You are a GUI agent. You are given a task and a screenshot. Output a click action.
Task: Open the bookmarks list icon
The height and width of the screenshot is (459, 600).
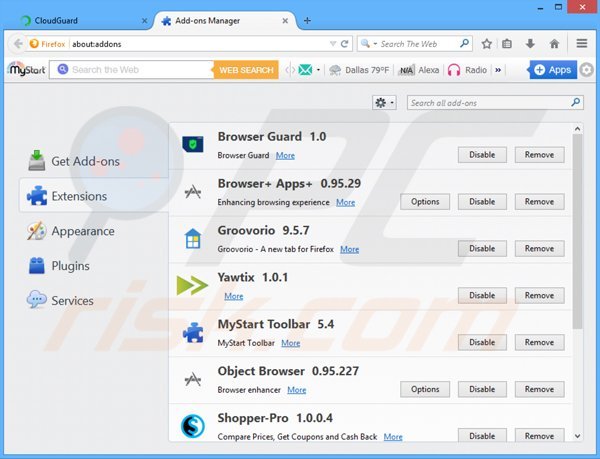coord(507,44)
